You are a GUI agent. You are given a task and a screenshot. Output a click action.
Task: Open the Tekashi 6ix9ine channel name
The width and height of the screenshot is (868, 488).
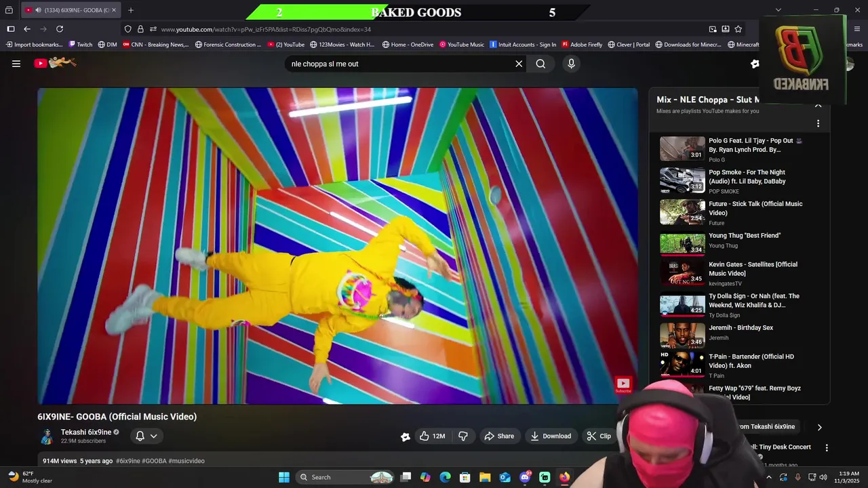tap(86, 432)
